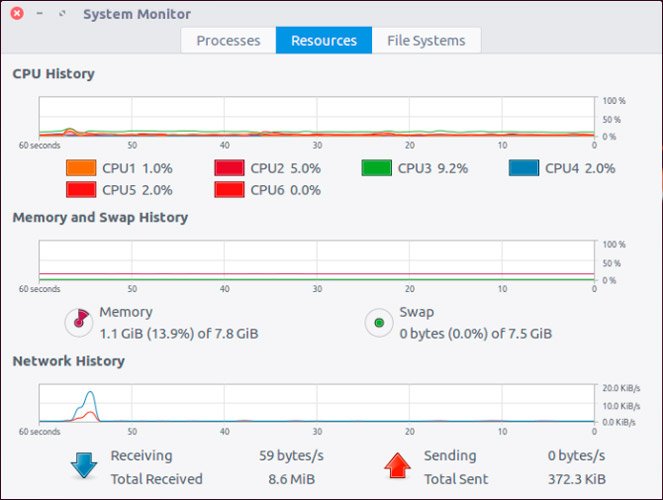Click the Total Sent label
The height and width of the screenshot is (500, 663).
(x=456, y=479)
